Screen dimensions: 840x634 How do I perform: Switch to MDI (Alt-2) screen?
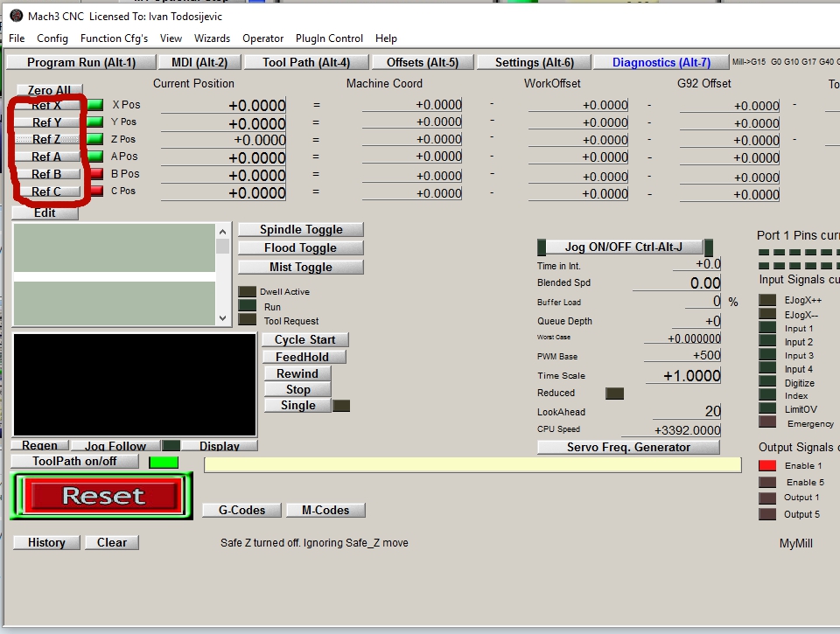point(199,63)
